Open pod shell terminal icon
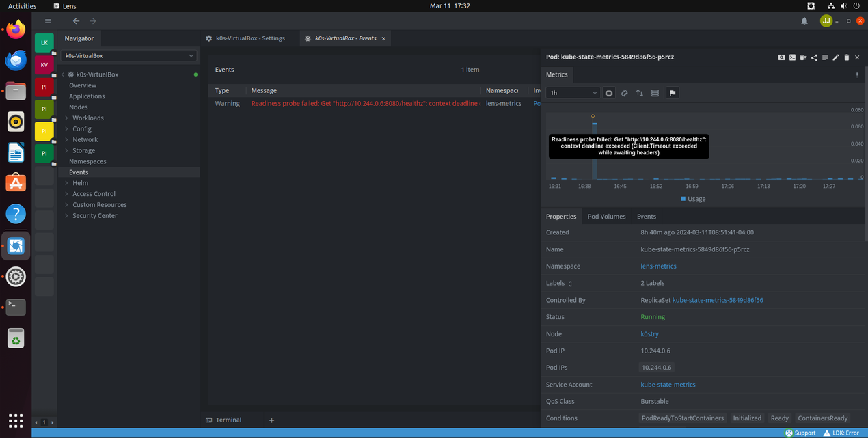This screenshot has height=438, width=868. [792, 57]
